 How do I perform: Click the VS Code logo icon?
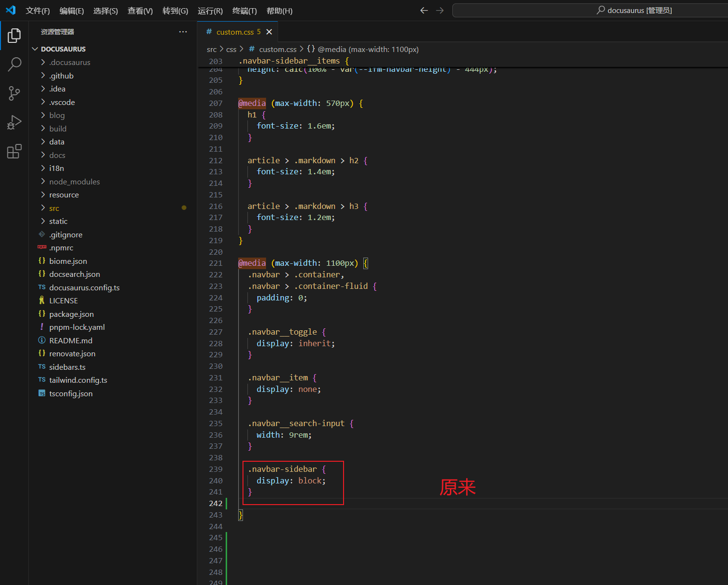click(11, 10)
